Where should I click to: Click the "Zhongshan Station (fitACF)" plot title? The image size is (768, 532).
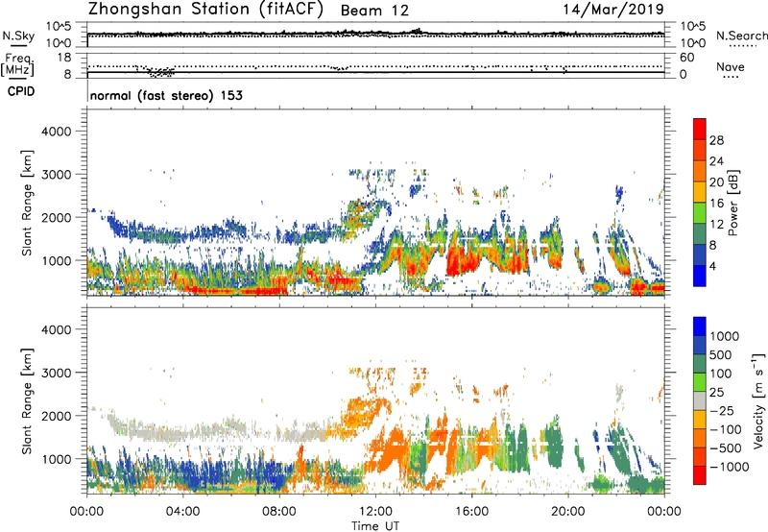tap(205, 9)
